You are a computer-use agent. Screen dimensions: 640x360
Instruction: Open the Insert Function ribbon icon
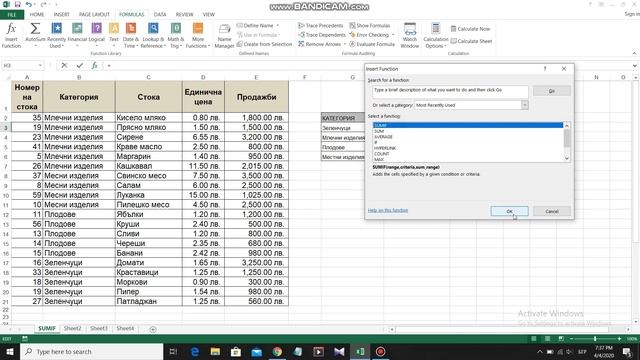point(11,36)
